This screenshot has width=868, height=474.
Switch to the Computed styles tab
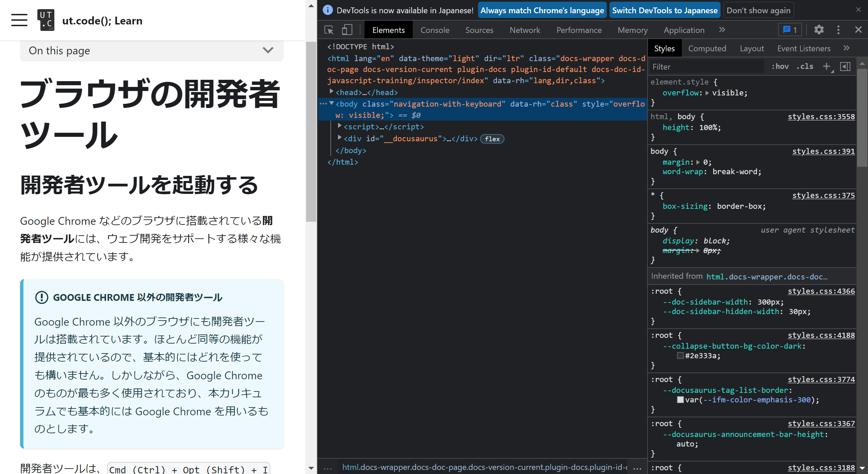coord(707,48)
